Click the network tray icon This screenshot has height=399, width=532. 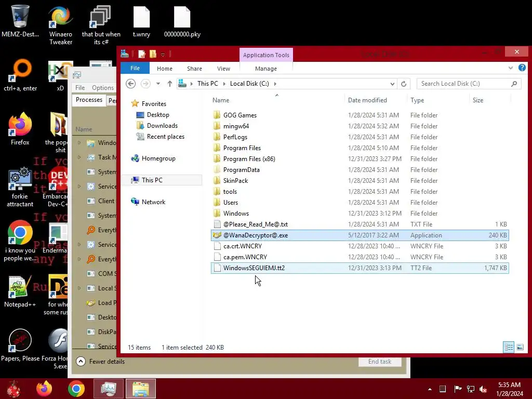pos(471,389)
